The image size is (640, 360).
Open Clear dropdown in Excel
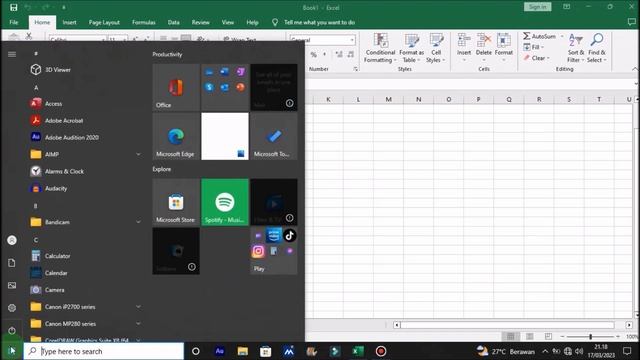pos(536,58)
